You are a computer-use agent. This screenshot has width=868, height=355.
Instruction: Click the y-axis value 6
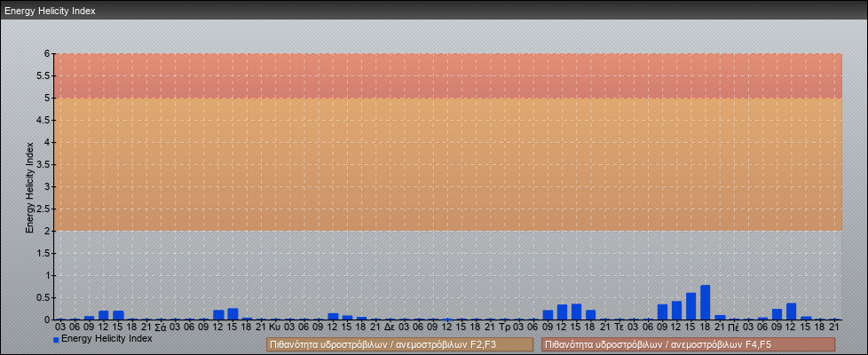pyautogui.click(x=47, y=54)
